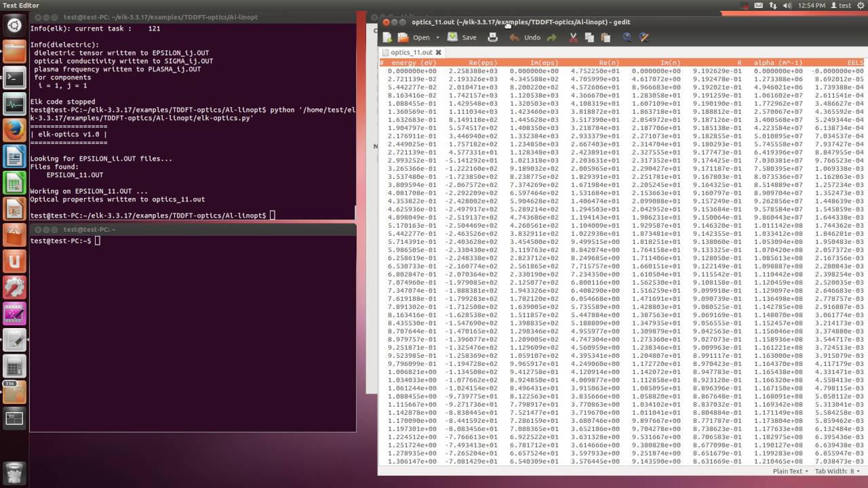
Task: Launch LibreOffice Impress from the launcher
Action: point(14,207)
